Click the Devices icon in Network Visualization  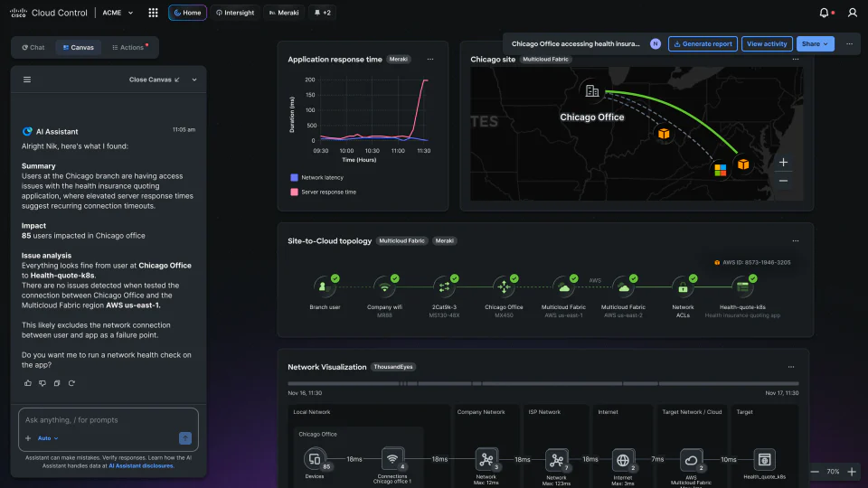[315, 459]
